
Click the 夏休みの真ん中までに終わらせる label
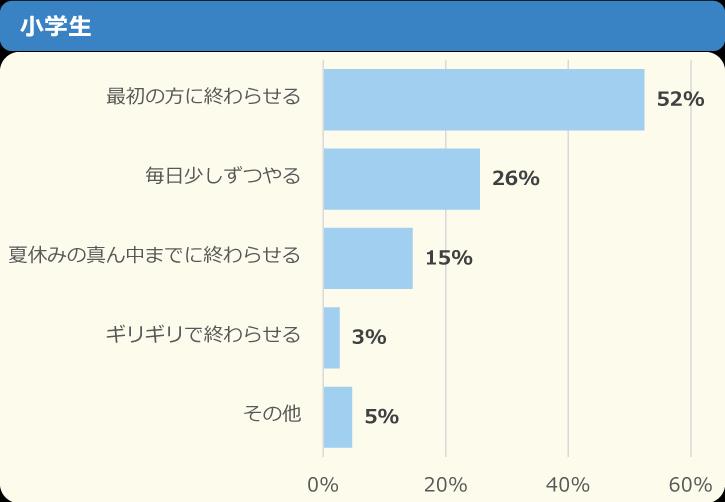[154, 255]
